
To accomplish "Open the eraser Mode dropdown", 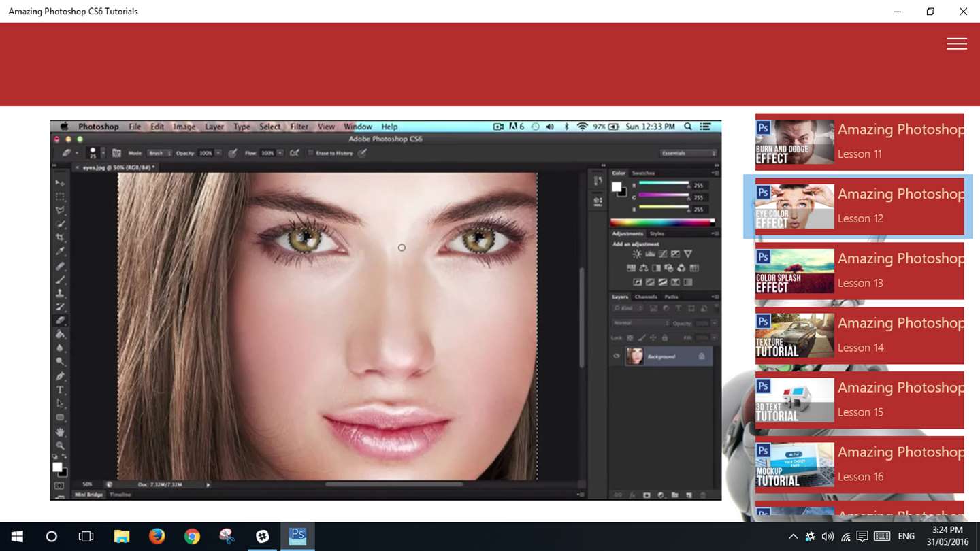I will click(160, 153).
